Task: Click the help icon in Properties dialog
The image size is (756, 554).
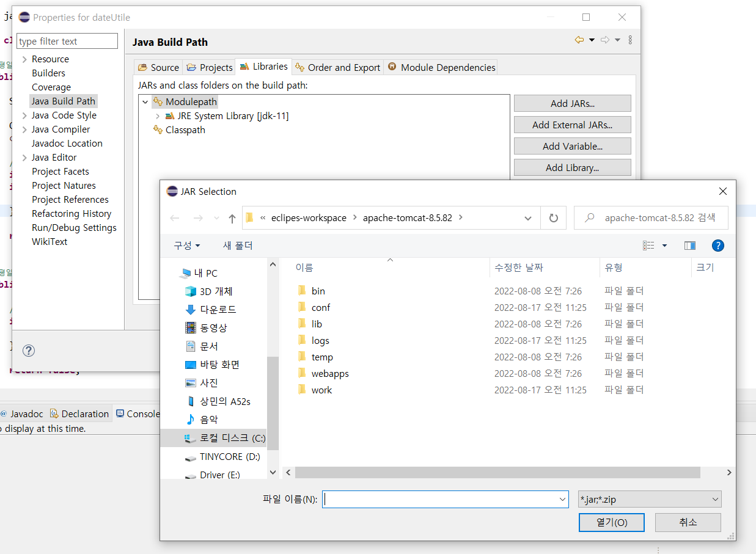Action: coord(29,350)
